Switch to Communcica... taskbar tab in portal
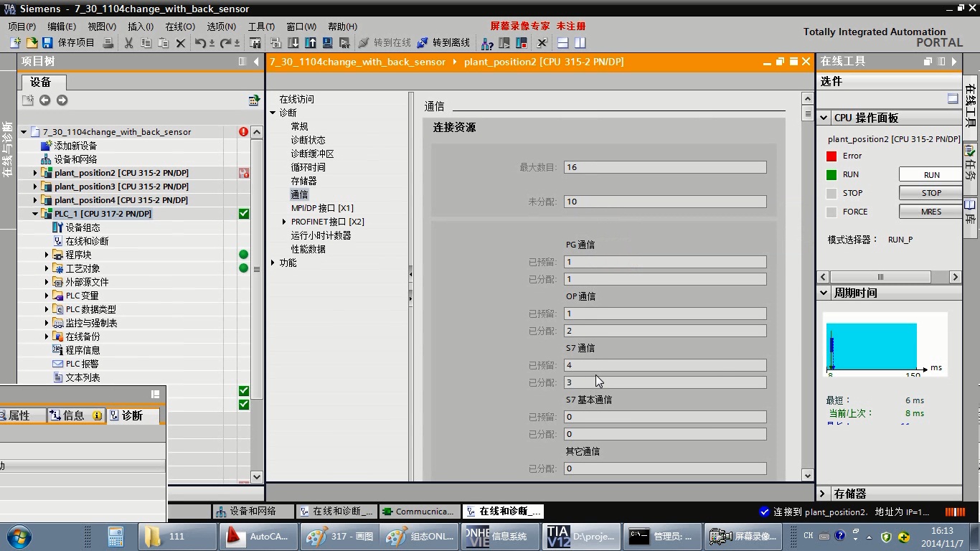This screenshot has width=980, height=551. tap(419, 512)
